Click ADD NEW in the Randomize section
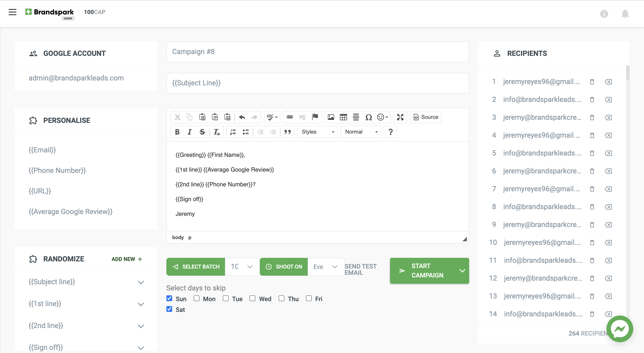 tap(127, 259)
